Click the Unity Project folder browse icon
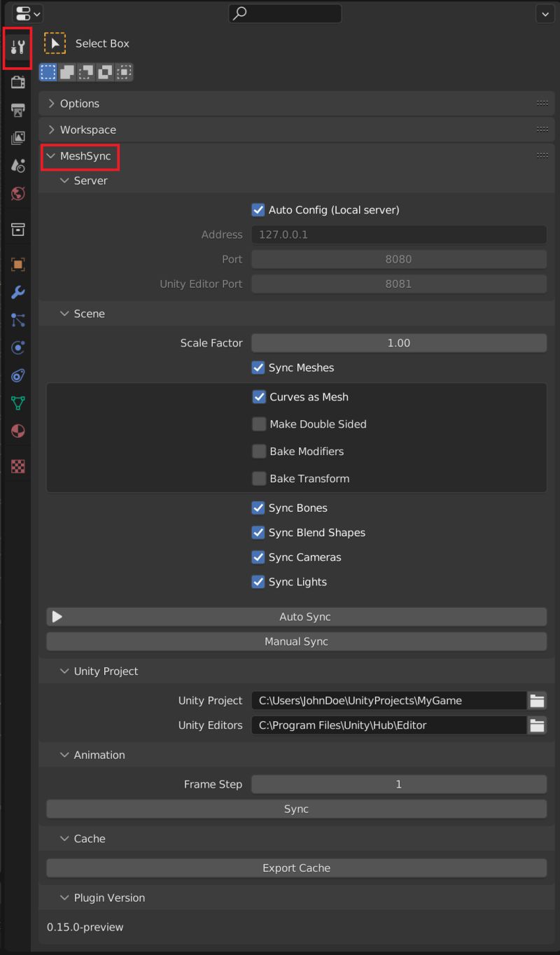560x955 pixels. 537,700
